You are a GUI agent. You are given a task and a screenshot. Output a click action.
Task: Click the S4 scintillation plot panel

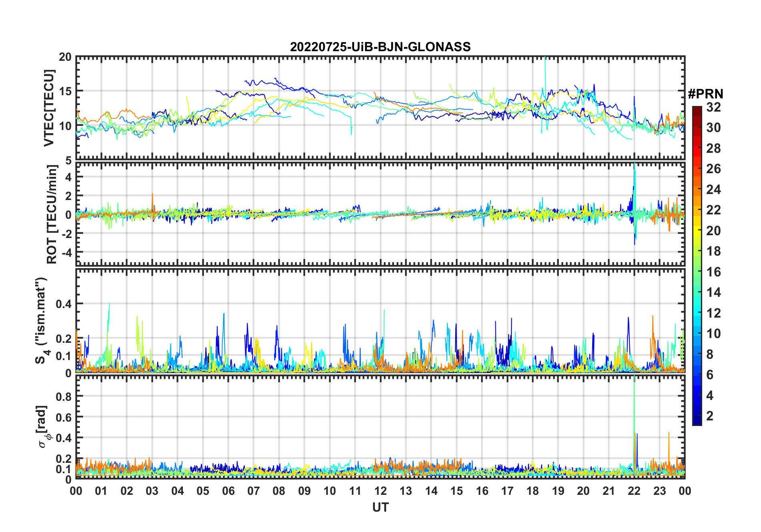click(380, 321)
